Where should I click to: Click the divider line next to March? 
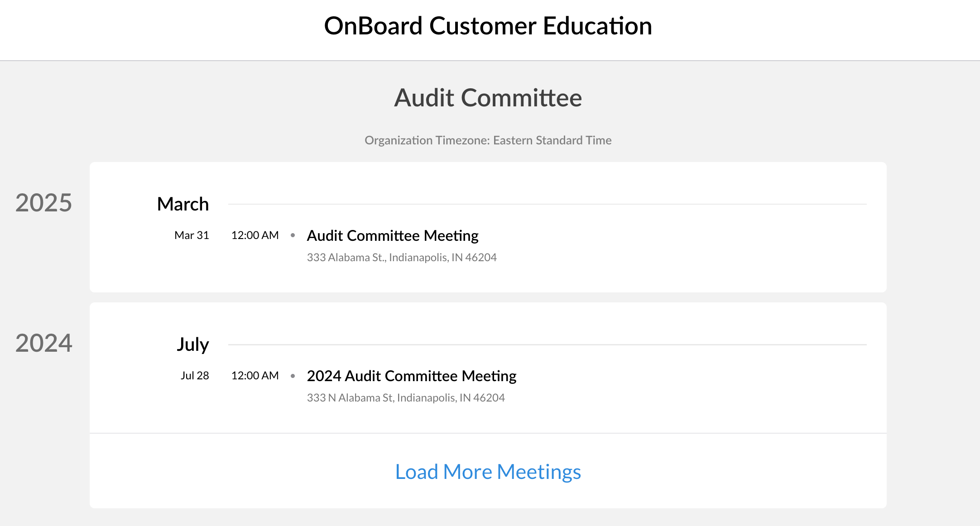point(547,204)
